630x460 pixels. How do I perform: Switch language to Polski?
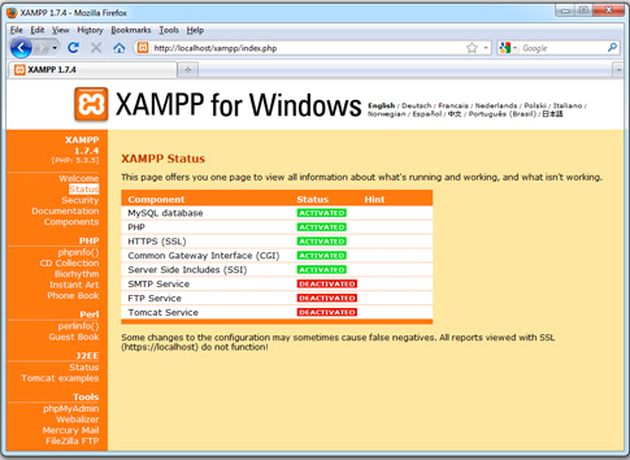[535, 106]
